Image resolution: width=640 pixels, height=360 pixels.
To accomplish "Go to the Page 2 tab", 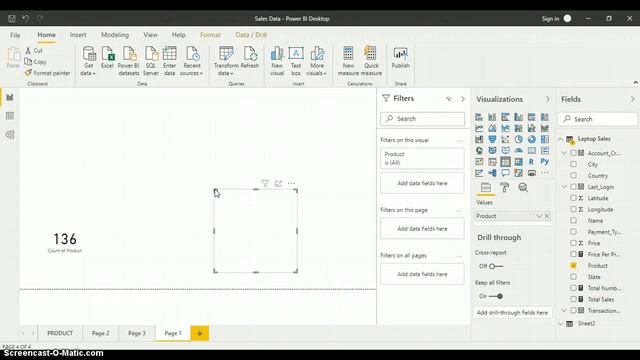I will click(x=100, y=333).
